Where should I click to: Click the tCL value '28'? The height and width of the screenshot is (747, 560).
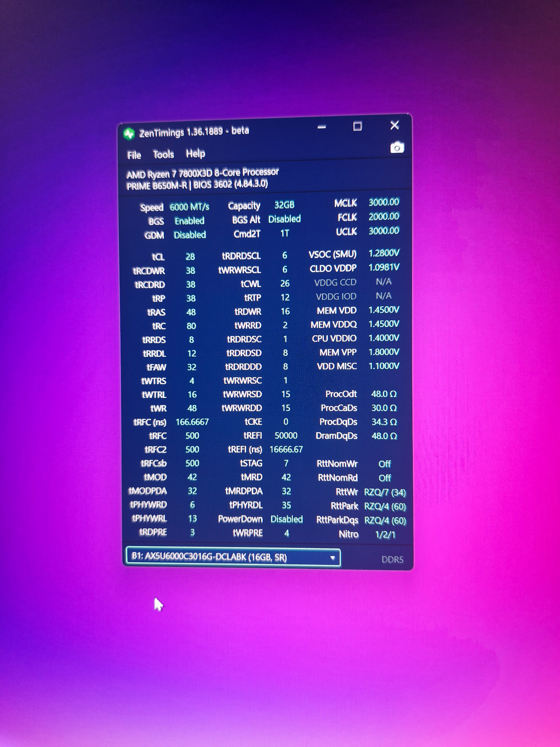coord(190,257)
